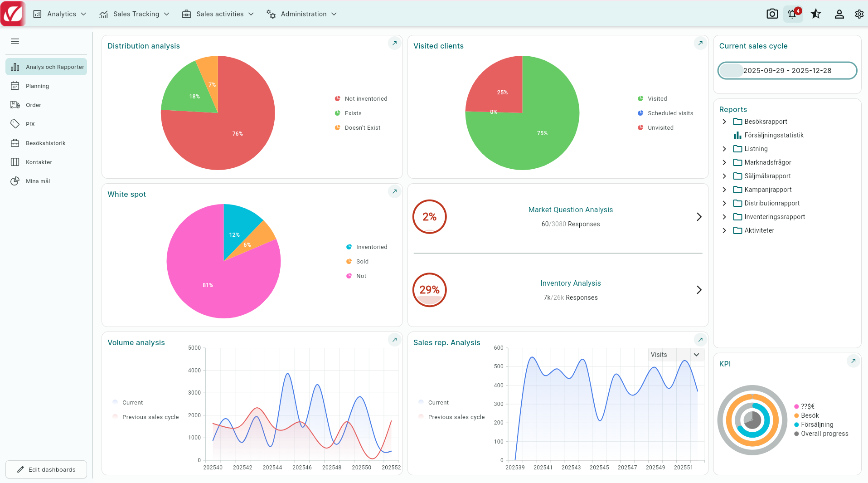Open the user profile icon
This screenshot has width=868, height=483.
click(839, 14)
